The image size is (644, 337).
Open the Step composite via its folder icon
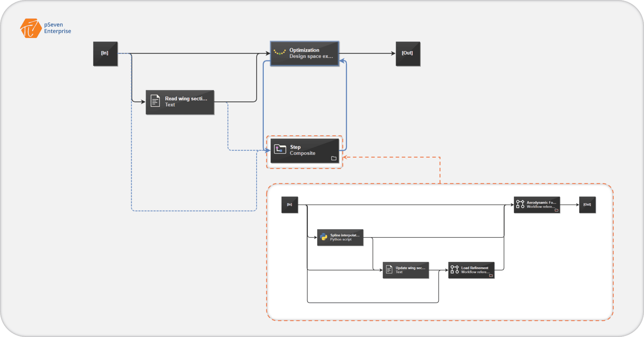334,158
